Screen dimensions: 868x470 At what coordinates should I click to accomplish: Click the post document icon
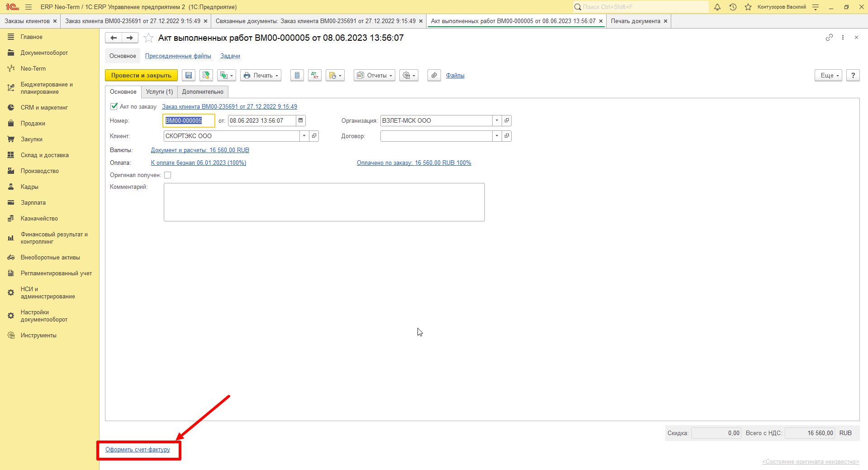point(206,76)
